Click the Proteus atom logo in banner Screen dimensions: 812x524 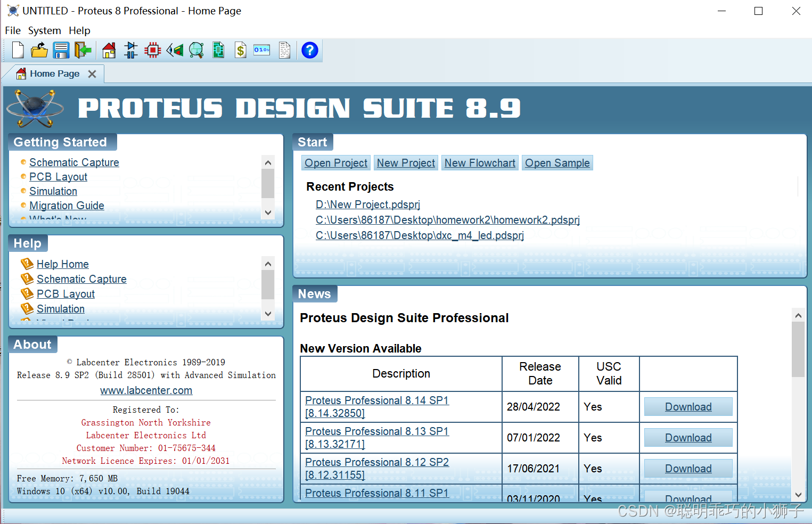(x=35, y=108)
